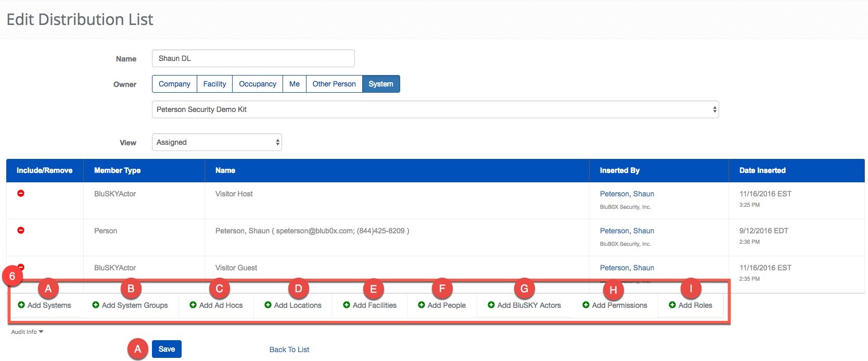This screenshot has width=868, height=361.
Task: Set owner to Facility
Action: [214, 84]
